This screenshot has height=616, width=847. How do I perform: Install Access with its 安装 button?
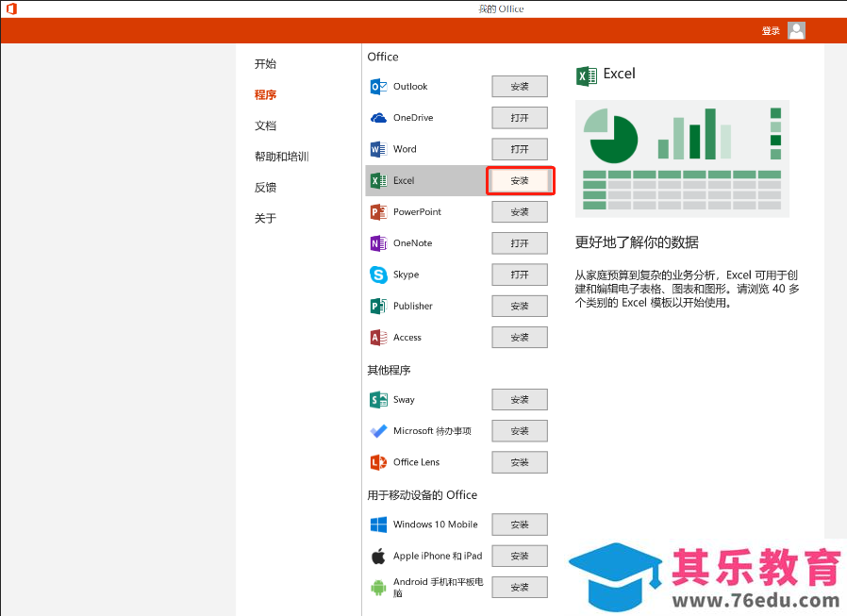[520, 337]
